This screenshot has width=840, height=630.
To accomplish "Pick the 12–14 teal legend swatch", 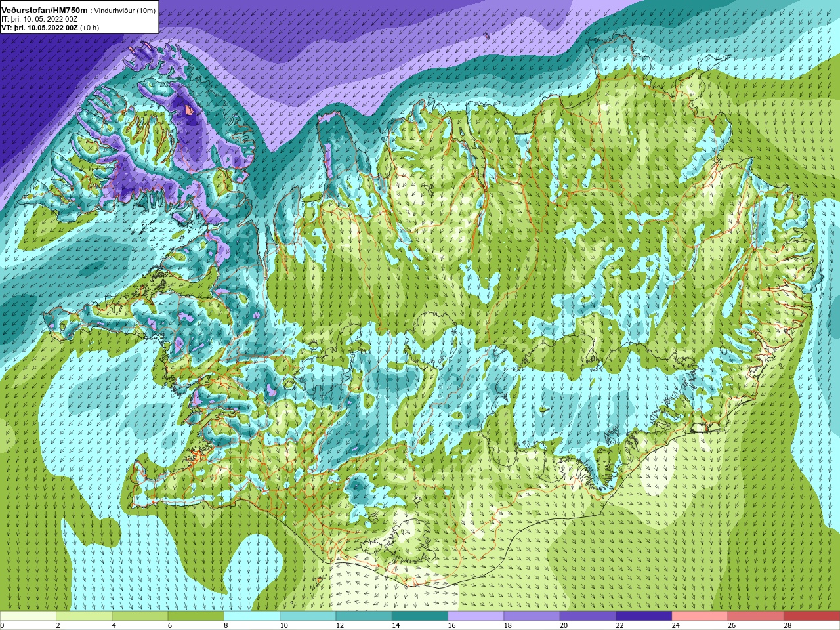I will click(364, 616).
